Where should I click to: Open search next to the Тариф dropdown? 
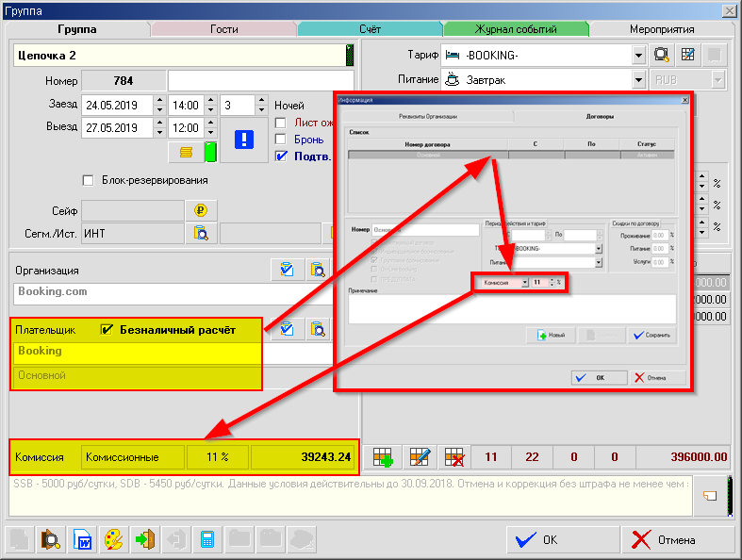coord(662,55)
